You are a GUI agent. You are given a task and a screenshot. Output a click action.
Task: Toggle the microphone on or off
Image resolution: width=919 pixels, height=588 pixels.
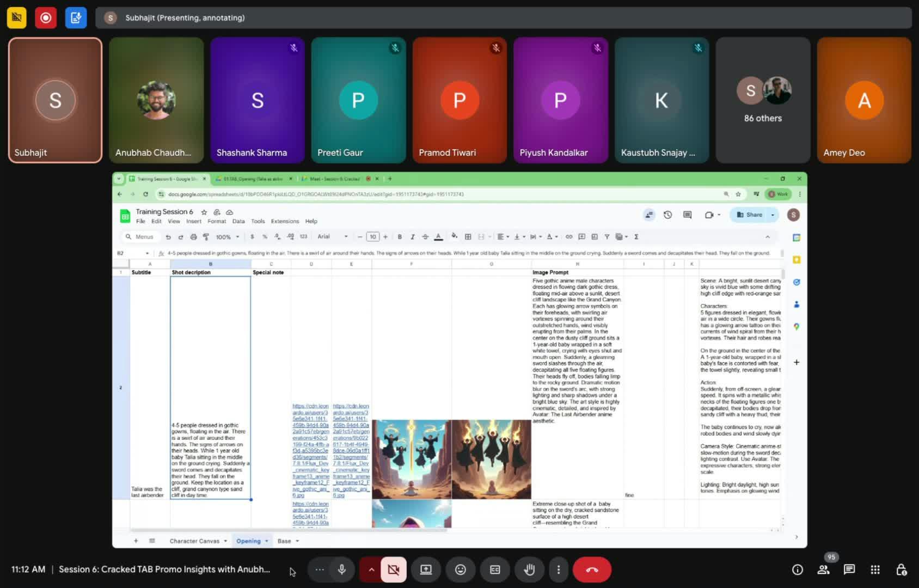342,569
